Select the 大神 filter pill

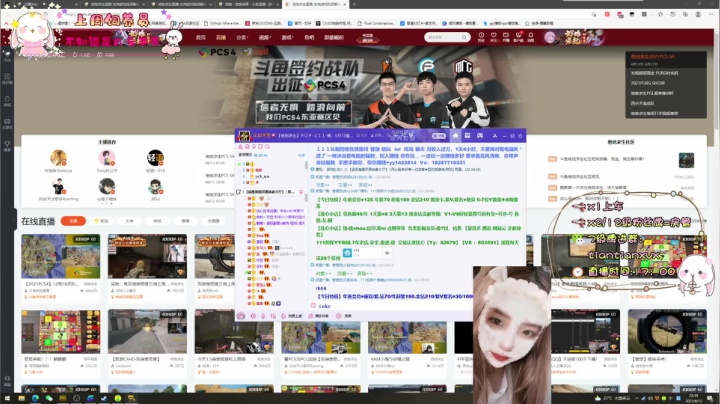[x=129, y=221]
